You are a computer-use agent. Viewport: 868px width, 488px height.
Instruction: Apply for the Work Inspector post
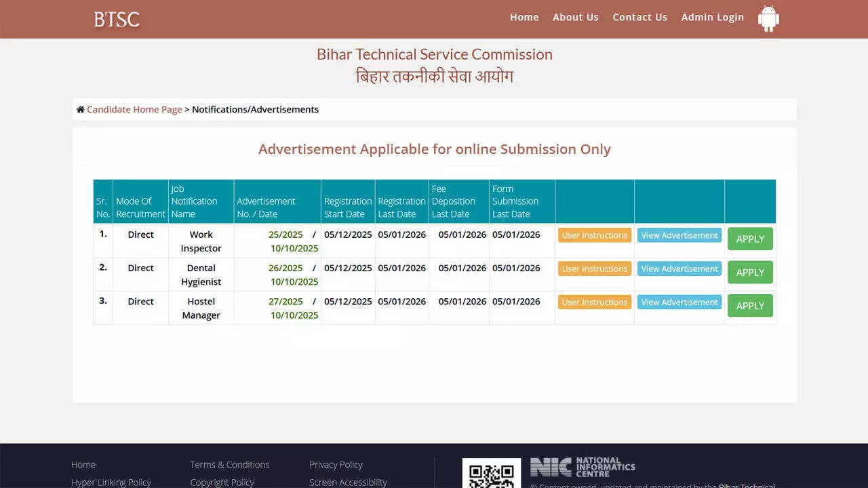(x=750, y=239)
